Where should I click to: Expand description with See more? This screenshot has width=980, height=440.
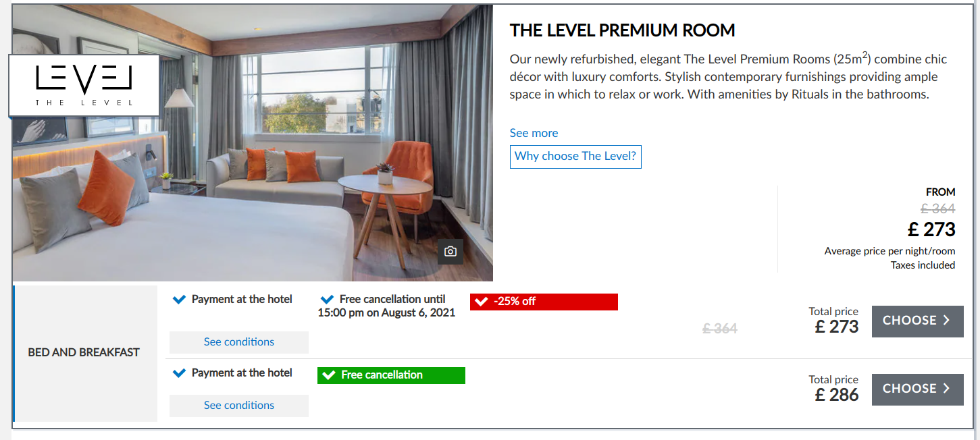coord(534,133)
